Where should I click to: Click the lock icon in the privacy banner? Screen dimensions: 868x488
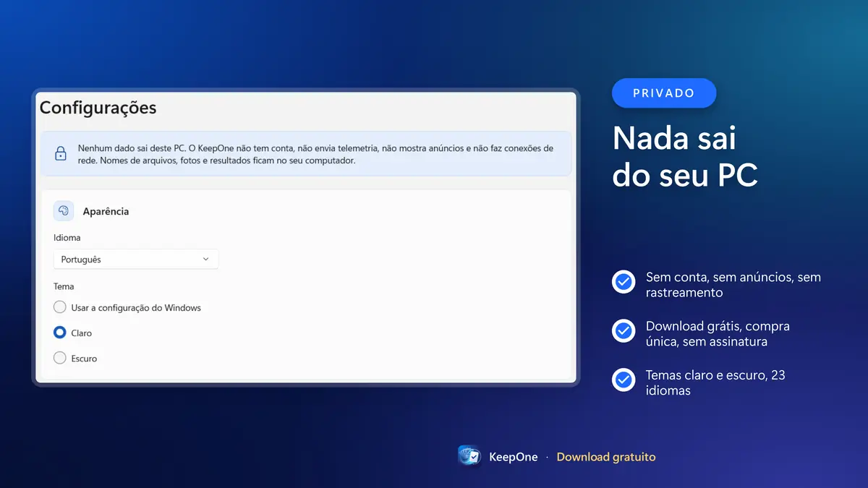tap(61, 154)
